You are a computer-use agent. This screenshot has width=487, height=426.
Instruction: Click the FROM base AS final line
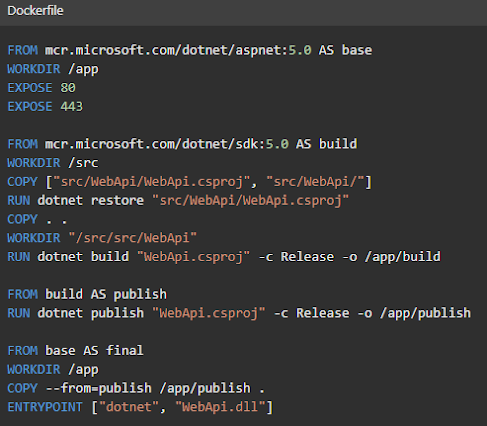75,351
